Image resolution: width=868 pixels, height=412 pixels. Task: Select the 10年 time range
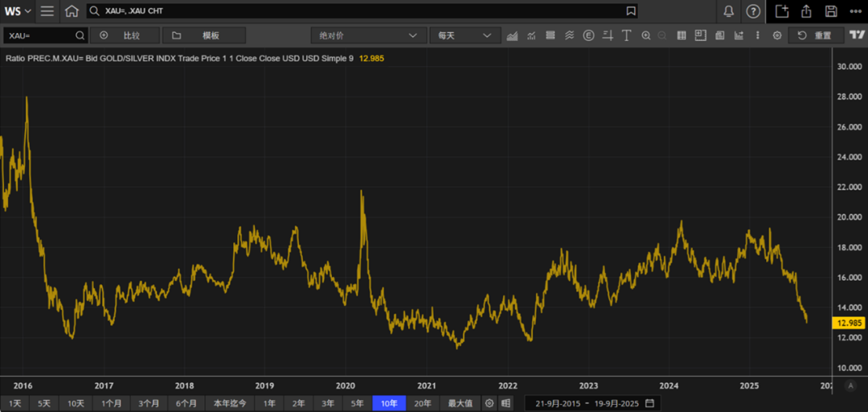389,403
